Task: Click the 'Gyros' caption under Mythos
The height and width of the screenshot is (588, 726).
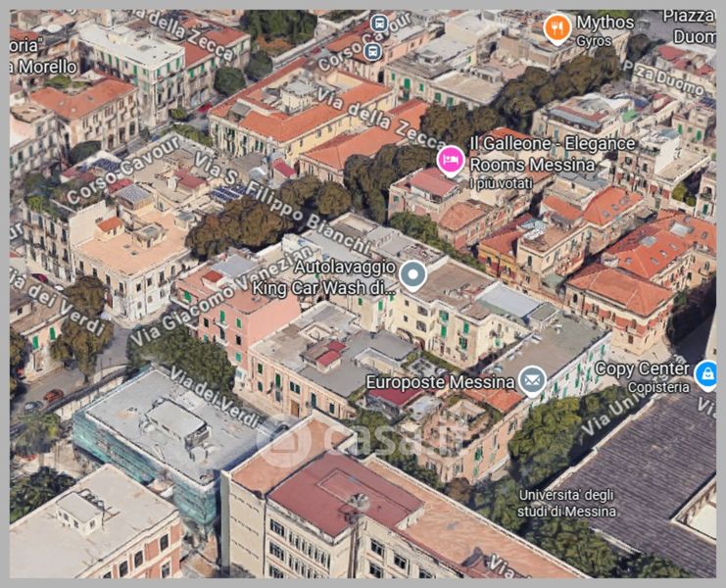Action: coord(594,41)
